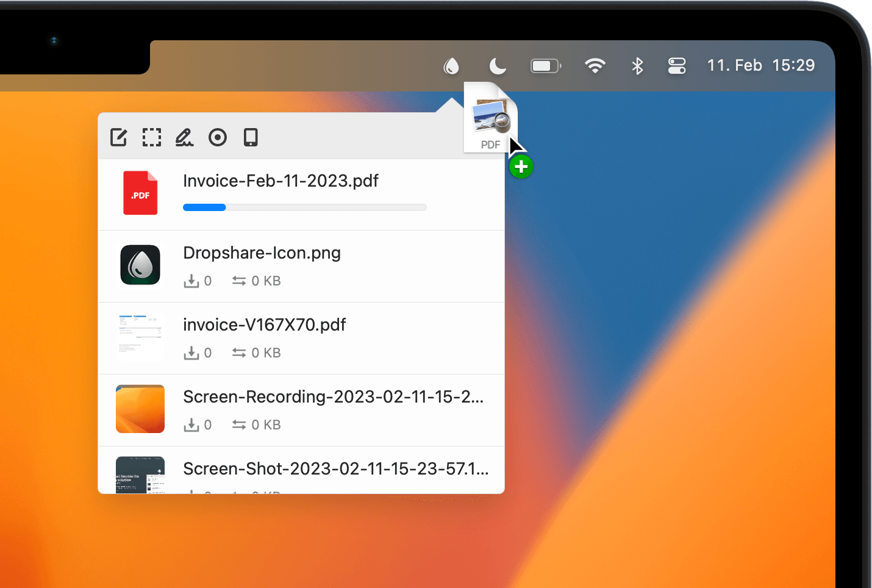
Task: Open the annotate and sketch tool
Action: point(184,137)
